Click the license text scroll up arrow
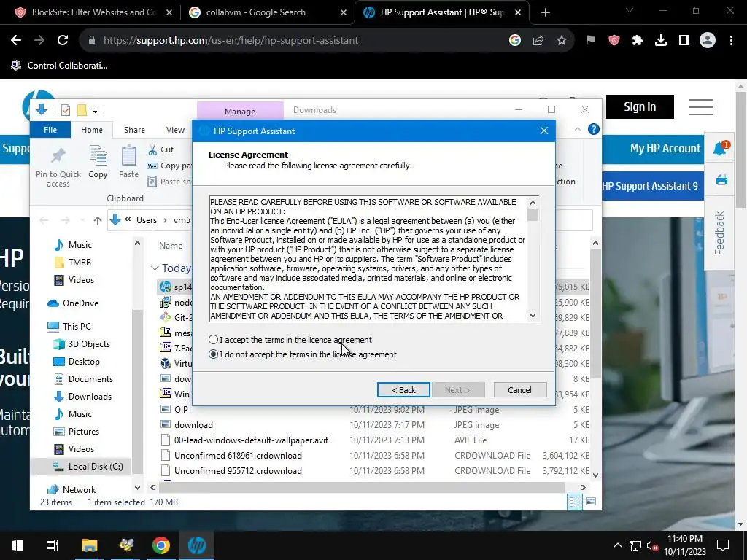 (533, 203)
